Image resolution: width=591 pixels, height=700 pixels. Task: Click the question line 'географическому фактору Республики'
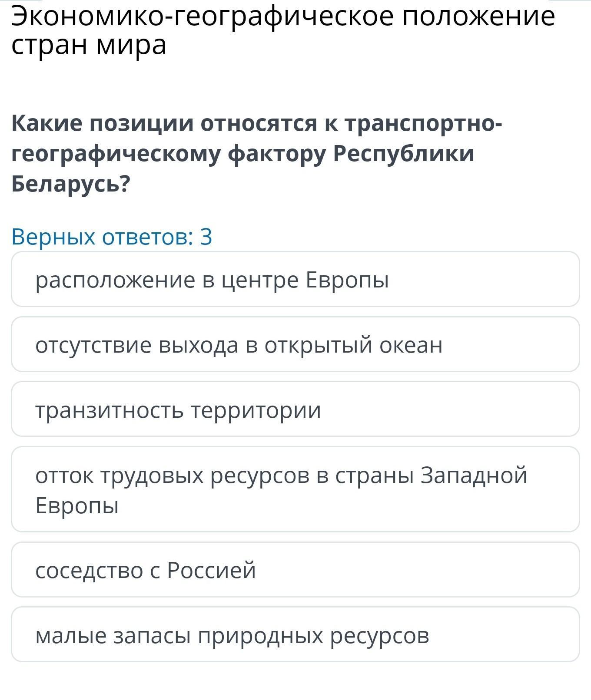point(242,154)
